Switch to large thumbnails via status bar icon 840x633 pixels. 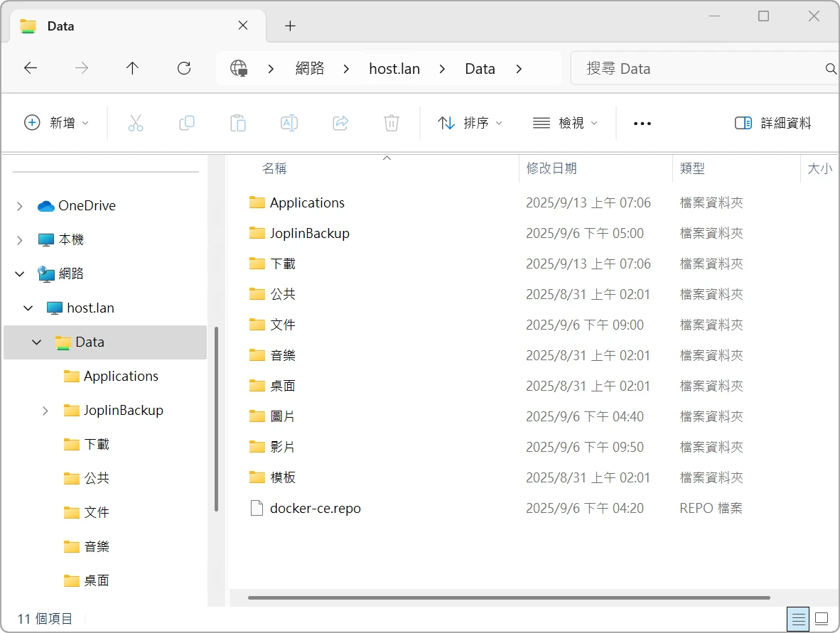[x=822, y=618]
